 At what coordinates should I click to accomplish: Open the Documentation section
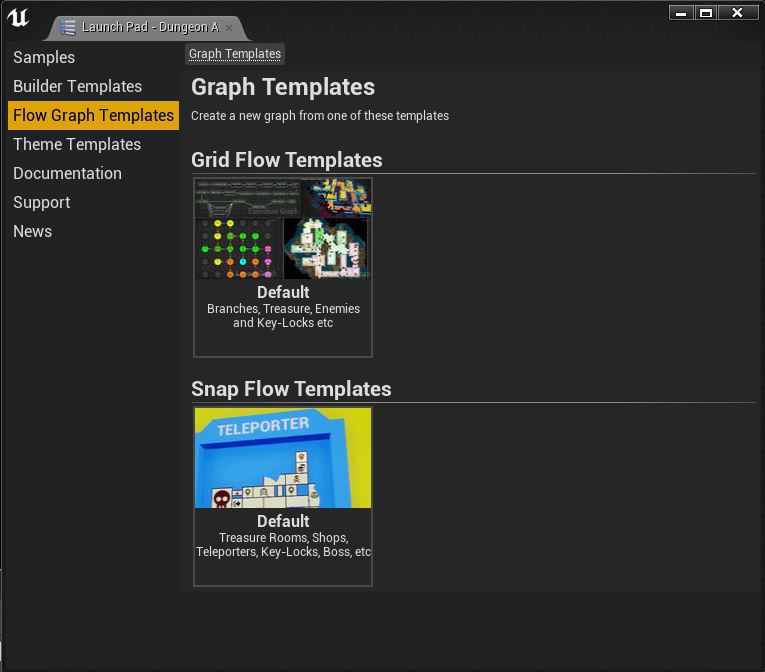[x=67, y=173]
